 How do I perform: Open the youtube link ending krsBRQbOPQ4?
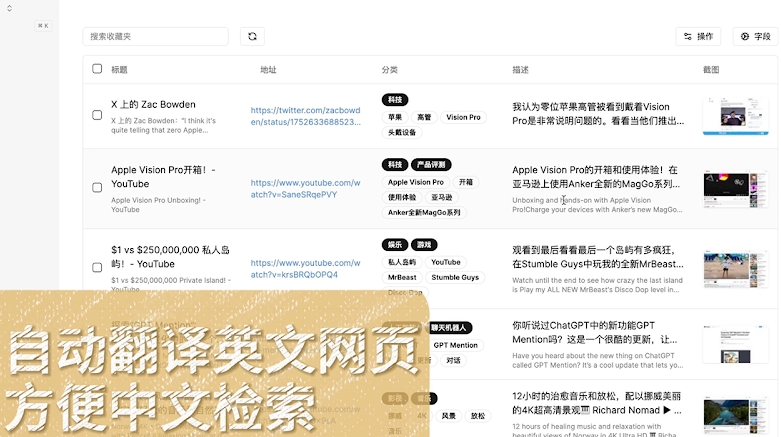click(x=305, y=269)
